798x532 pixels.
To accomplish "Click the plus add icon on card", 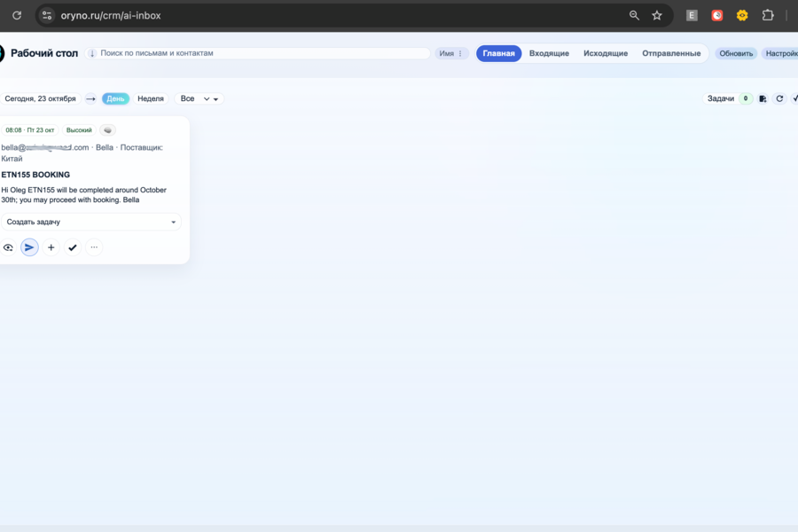I will tap(51, 247).
